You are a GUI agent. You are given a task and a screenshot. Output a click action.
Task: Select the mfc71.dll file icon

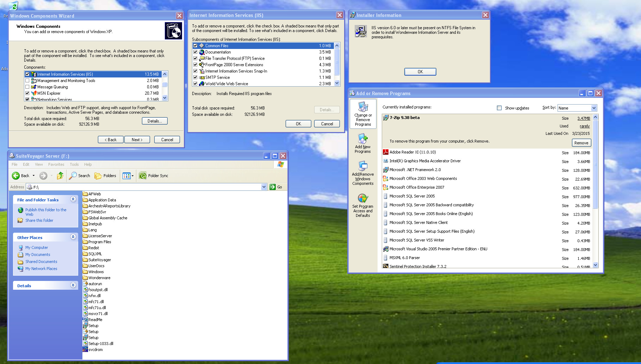point(85,302)
